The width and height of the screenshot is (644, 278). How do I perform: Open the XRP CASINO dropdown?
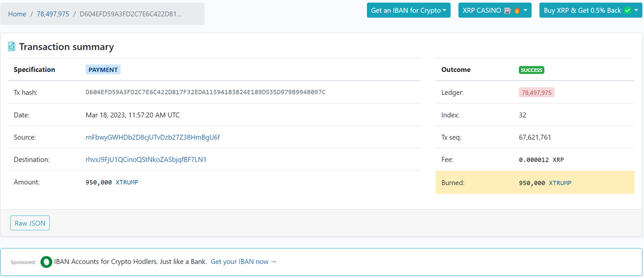[x=494, y=10]
